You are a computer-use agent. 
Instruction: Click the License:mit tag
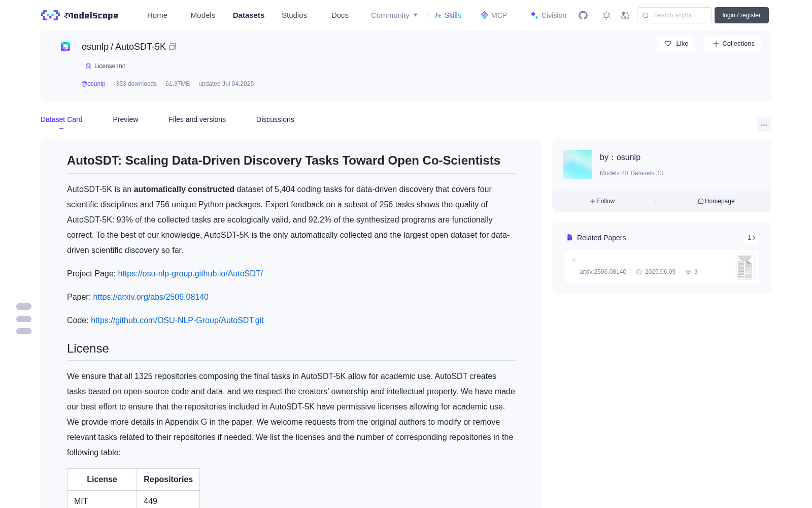pos(105,66)
